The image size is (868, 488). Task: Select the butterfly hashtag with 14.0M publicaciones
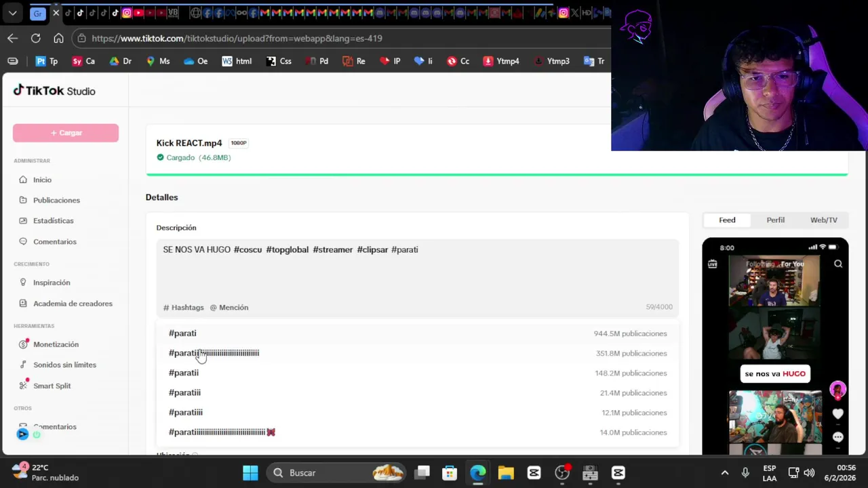pos(418,432)
